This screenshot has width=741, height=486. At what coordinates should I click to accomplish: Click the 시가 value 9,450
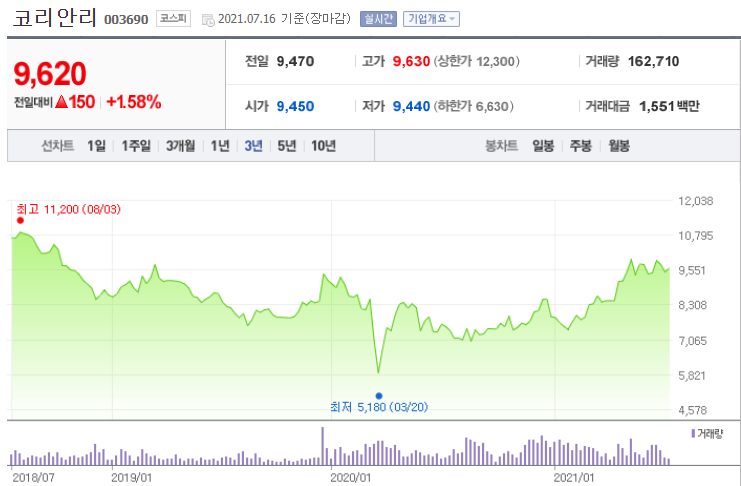click(295, 106)
